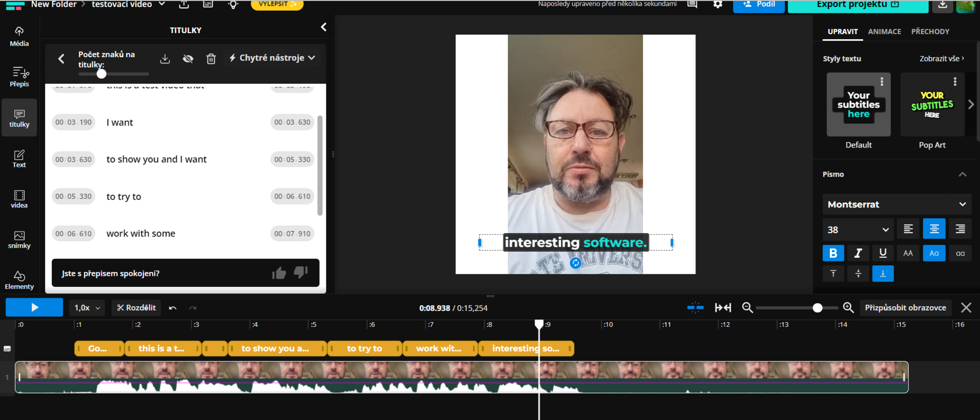Select the 'to try to' subtitle line
Image resolution: width=980 pixels, height=420 pixels.
tap(123, 196)
